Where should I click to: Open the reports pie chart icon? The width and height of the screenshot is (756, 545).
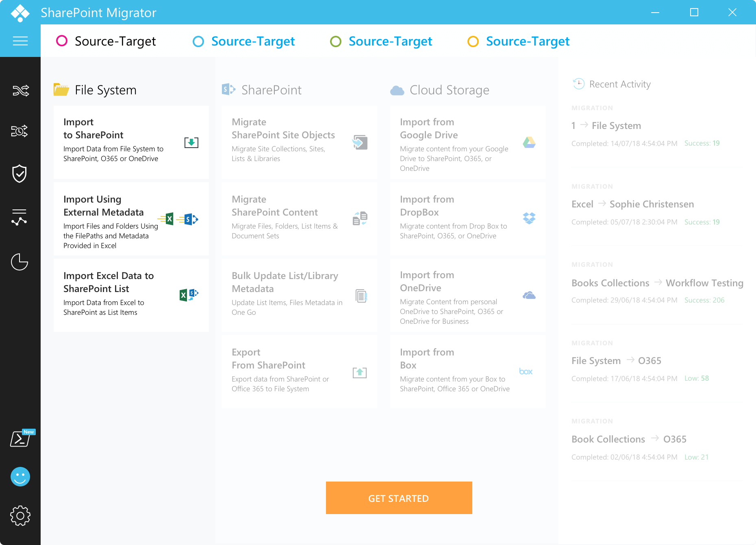pyautogui.click(x=20, y=262)
